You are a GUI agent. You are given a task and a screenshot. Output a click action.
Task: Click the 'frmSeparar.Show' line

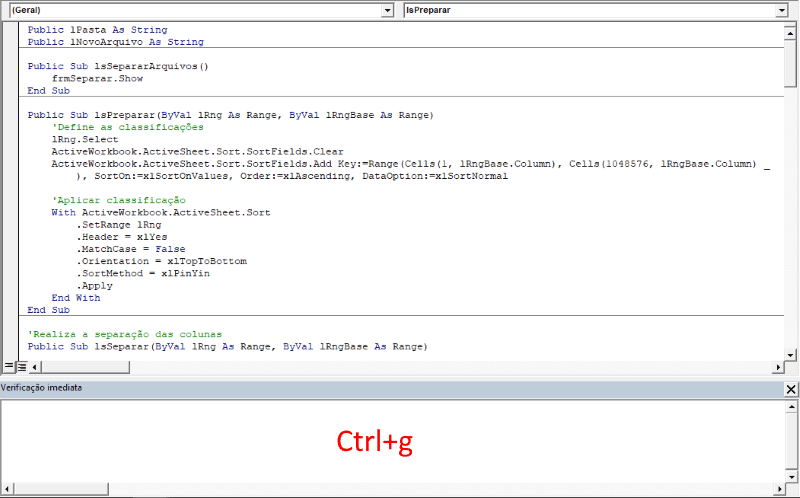coord(97,79)
